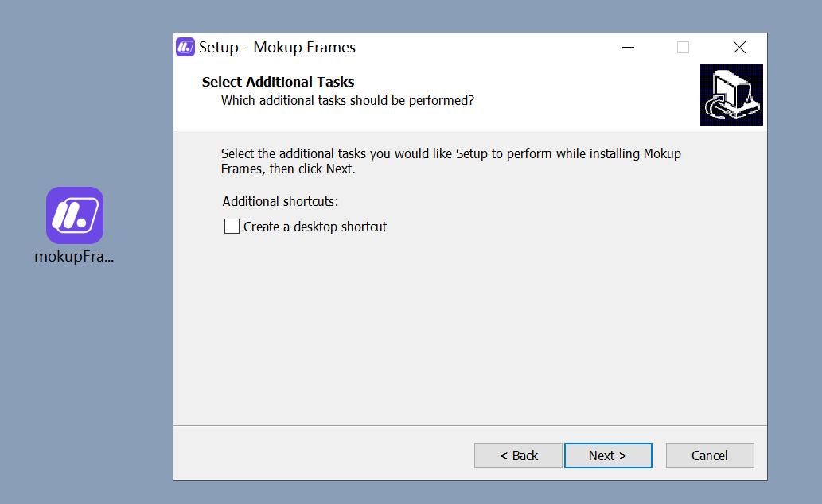This screenshot has height=504, width=822.
Task: Proceed with the "Next >" button
Action: coord(608,456)
